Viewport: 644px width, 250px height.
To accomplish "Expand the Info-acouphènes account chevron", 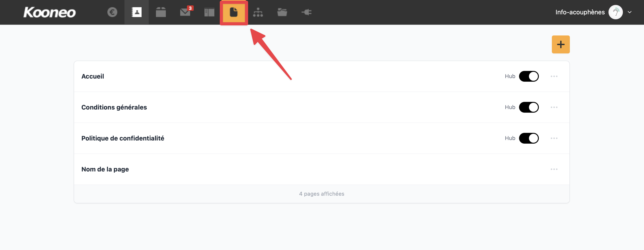I will point(629,12).
